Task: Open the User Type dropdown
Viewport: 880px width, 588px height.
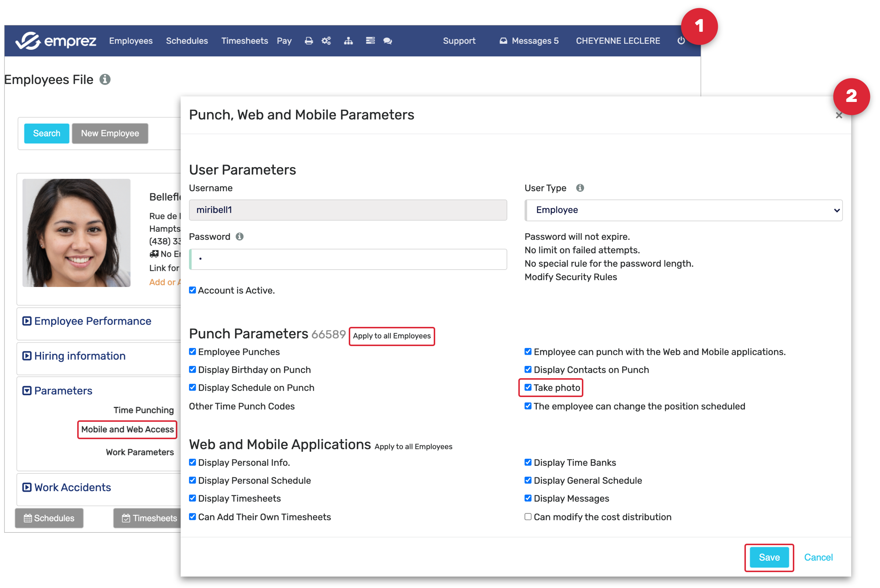Action: click(x=683, y=210)
